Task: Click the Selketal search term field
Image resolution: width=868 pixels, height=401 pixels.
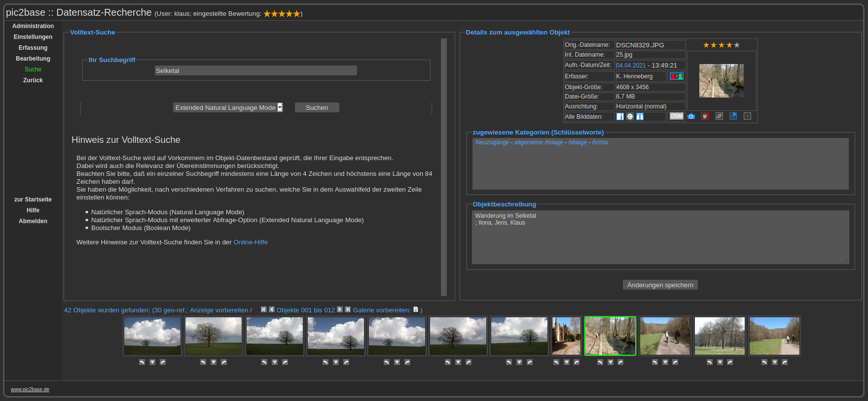Action: point(255,70)
